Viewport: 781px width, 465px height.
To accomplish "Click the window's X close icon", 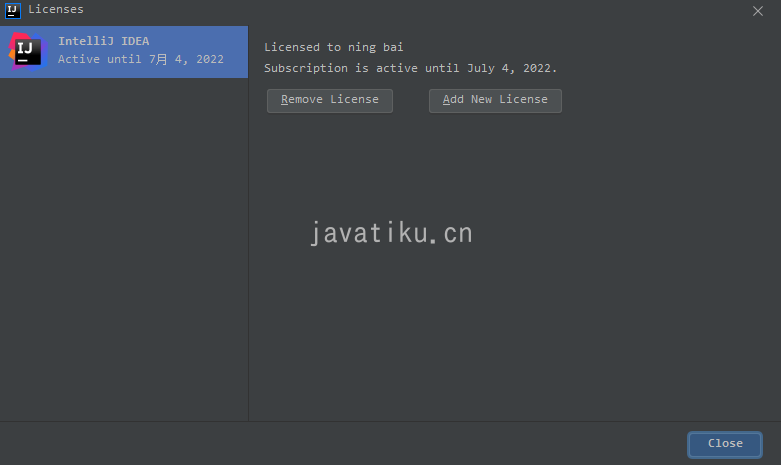I will coord(758,11).
